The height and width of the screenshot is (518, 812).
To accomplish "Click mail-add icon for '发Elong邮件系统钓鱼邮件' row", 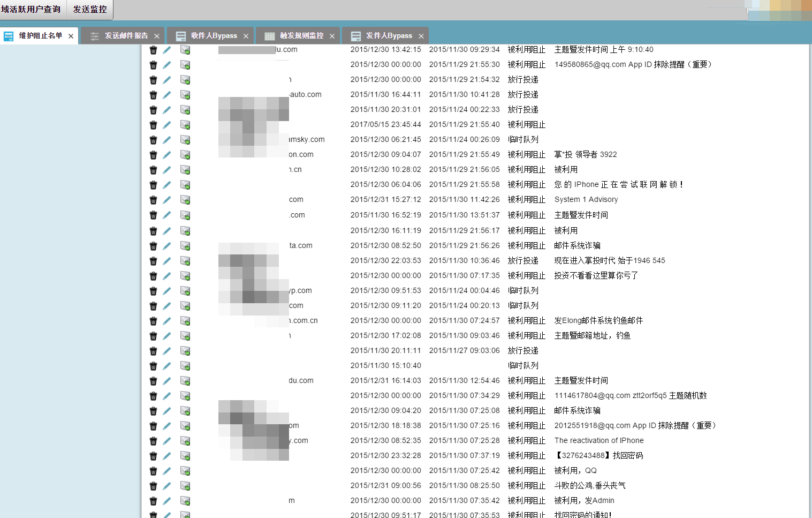I will 185,321.
